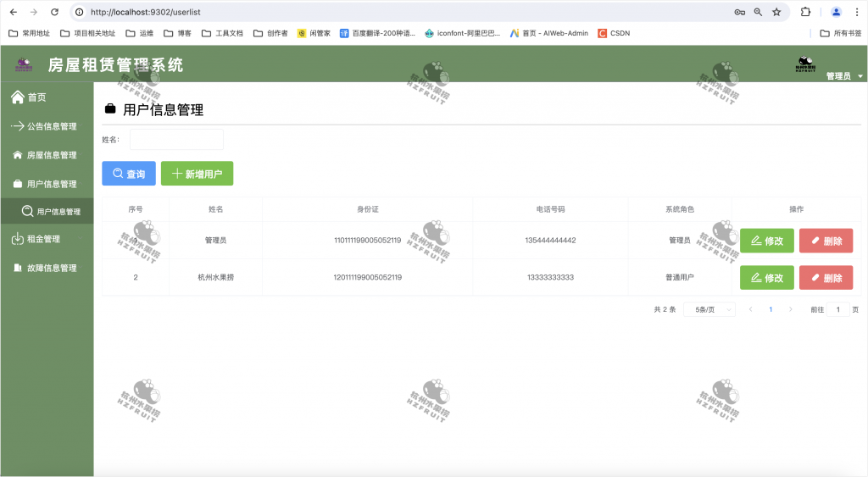Viewport: 868px width, 477px height.
Task: Click the zoom magnifier icon in the address bar
Action: point(758,12)
